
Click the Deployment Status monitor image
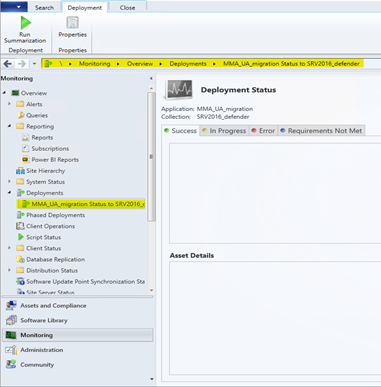[179, 89]
